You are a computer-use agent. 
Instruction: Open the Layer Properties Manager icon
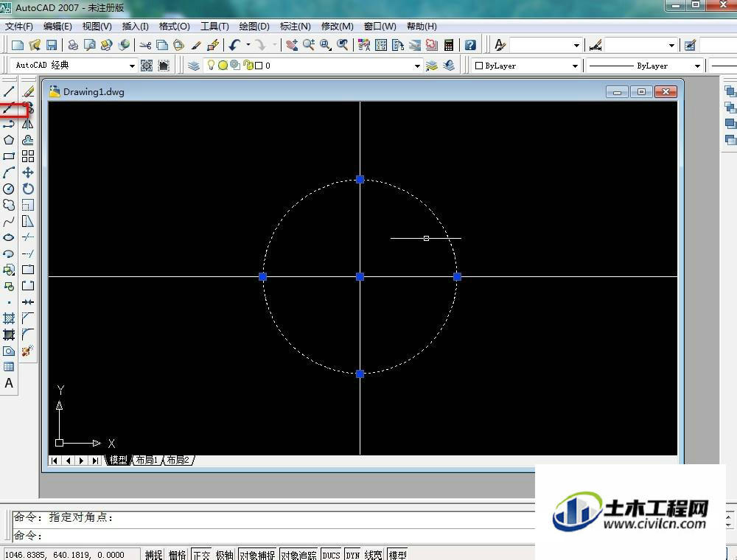coord(194,66)
